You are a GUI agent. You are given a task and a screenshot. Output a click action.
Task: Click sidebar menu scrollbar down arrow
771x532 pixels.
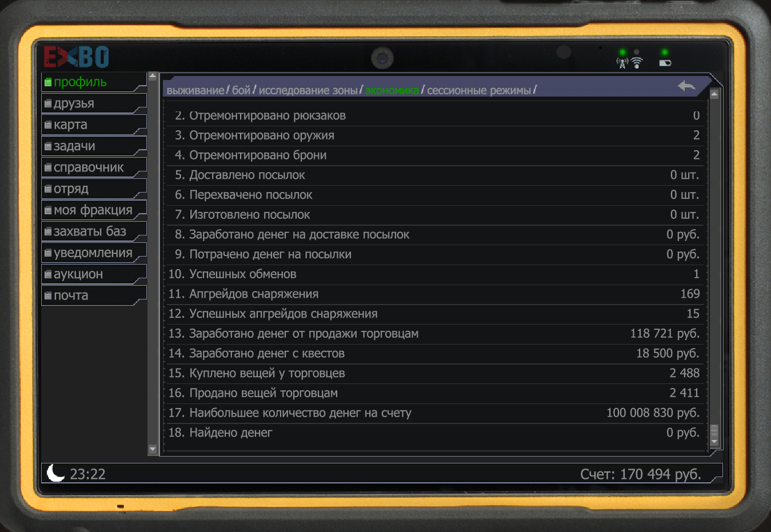(153, 450)
